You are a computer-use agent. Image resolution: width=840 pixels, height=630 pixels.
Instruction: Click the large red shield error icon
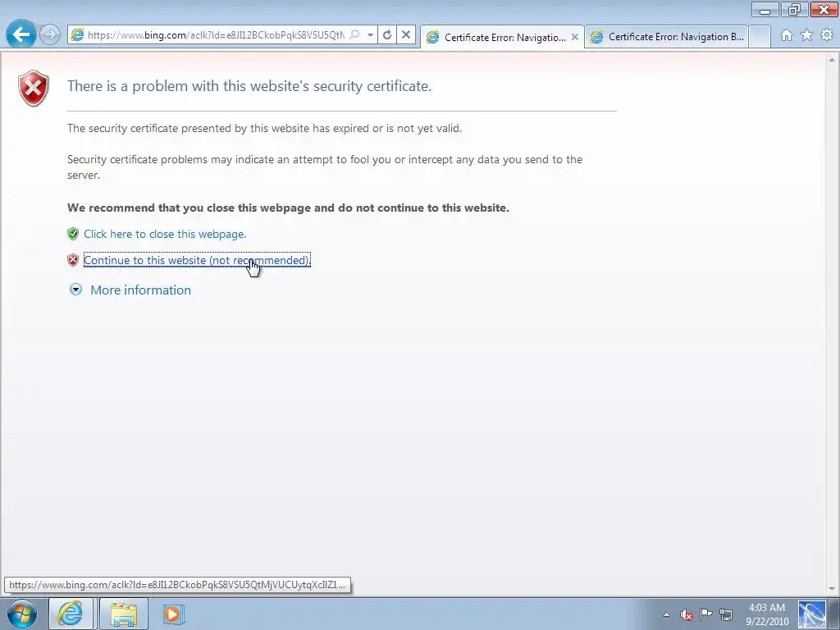[x=33, y=89]
